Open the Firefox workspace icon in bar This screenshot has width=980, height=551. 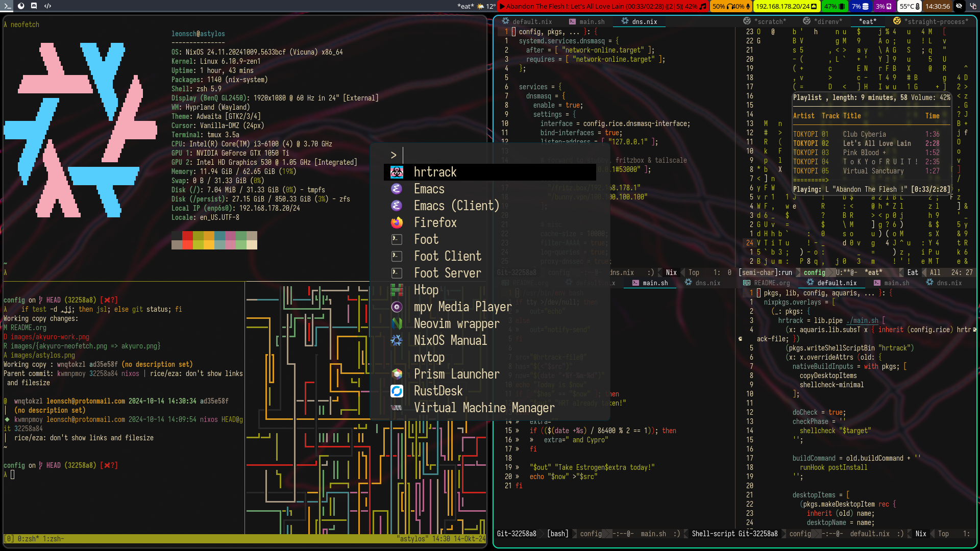(x=21, y=6)
